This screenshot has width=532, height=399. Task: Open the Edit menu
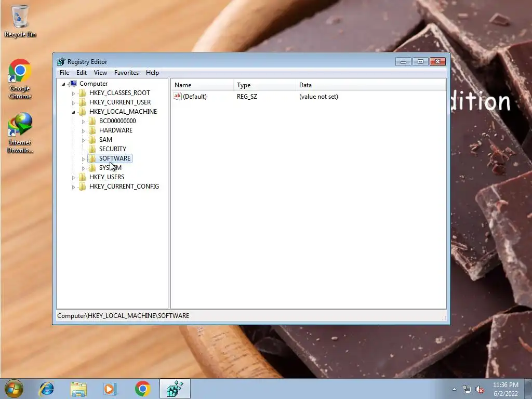click(82, 73)
